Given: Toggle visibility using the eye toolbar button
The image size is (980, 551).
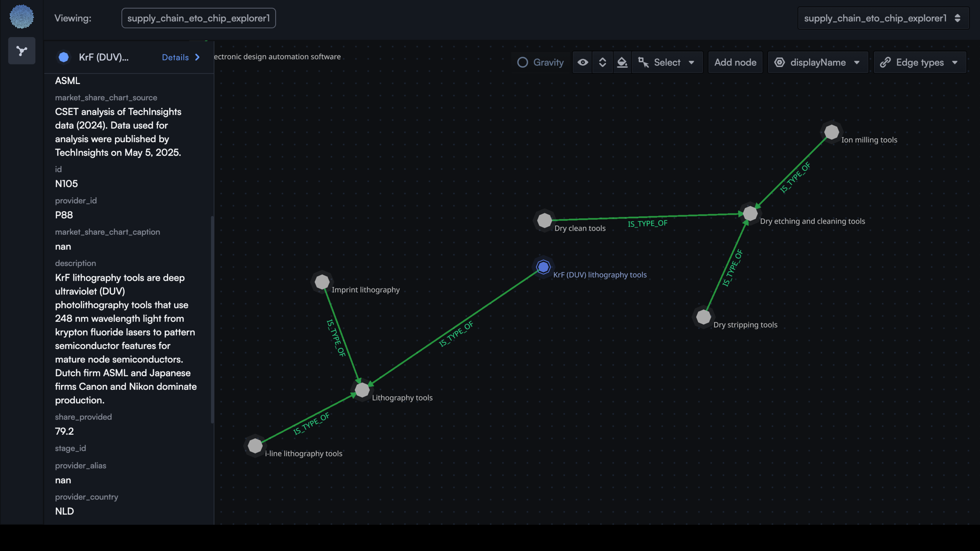Looking at the screenshot, I should [582, 62].
